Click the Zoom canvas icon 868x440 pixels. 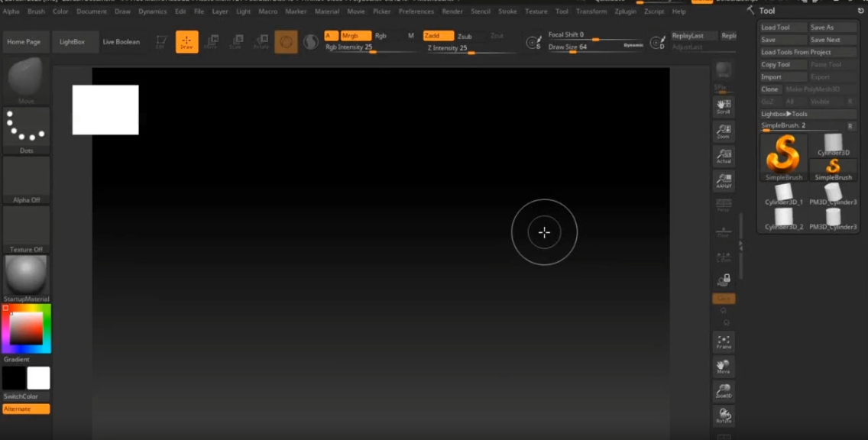click(x=723, y=132)
